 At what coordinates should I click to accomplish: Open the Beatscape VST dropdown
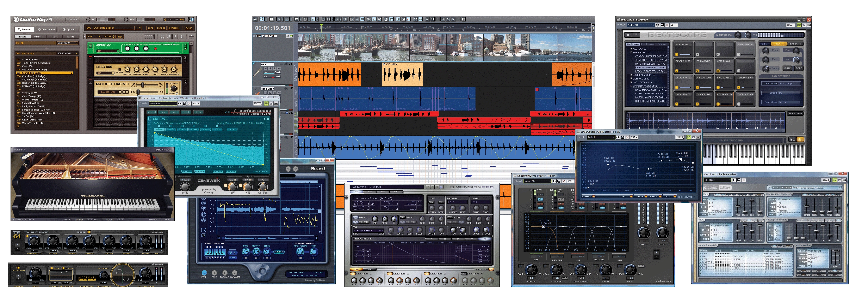(674, 25)
